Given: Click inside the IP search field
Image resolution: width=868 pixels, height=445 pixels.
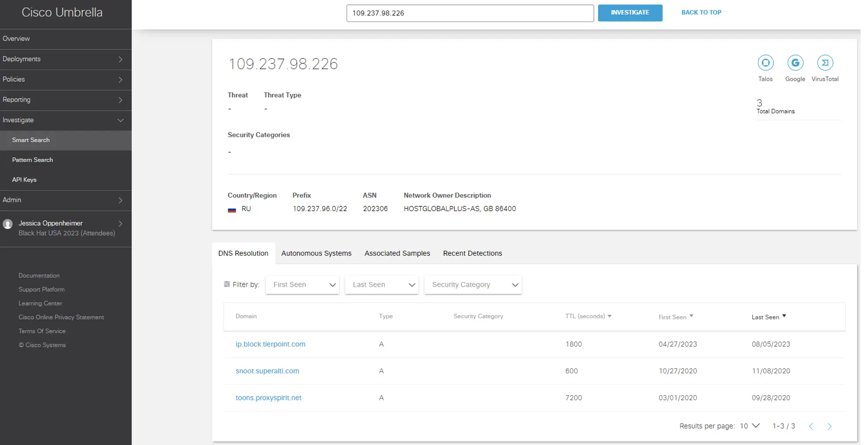Looking at the screenshot, I should pyautogui.click(x=470, y=13).
